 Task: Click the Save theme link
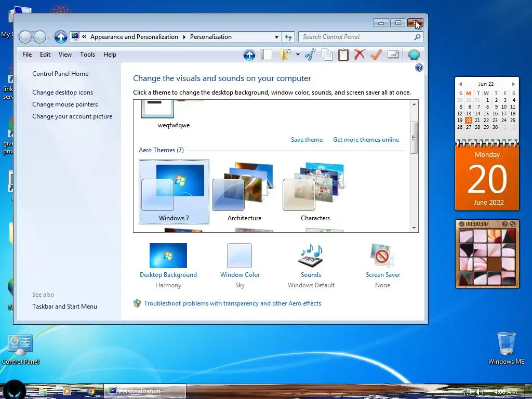coord(307,139)
